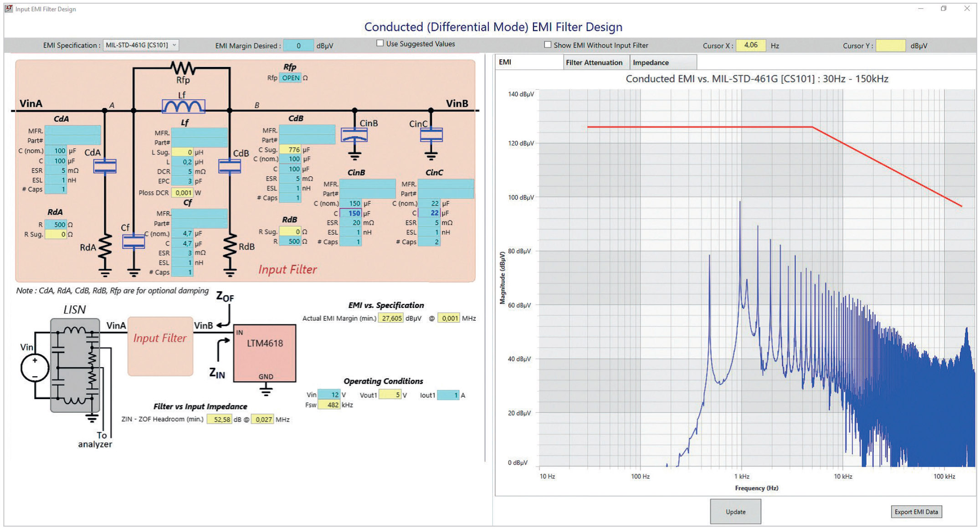Select the CinC capacitor symbol
Image resolution: width=980 pixels, height=529 pixels.
[x=431, y=135]
